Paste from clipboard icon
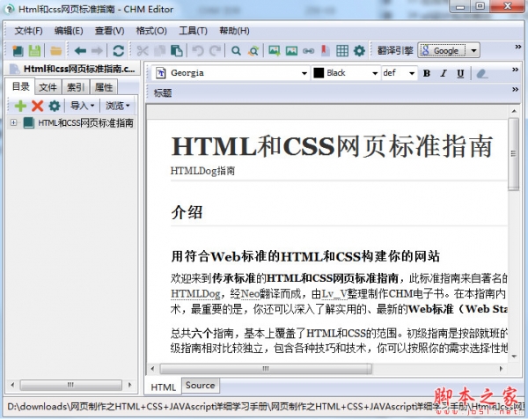Viewport: 528px width, 420px height. click(177, 51)
